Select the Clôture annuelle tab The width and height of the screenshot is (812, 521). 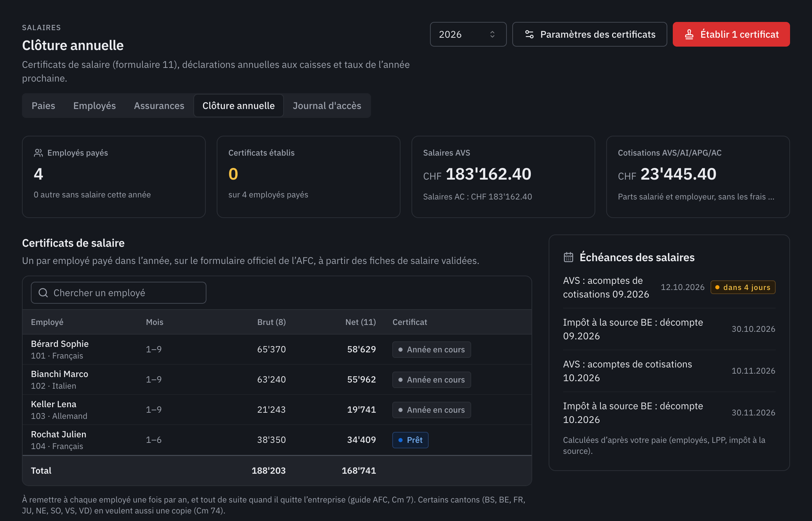pyautogui.click(x=238, y=106)
